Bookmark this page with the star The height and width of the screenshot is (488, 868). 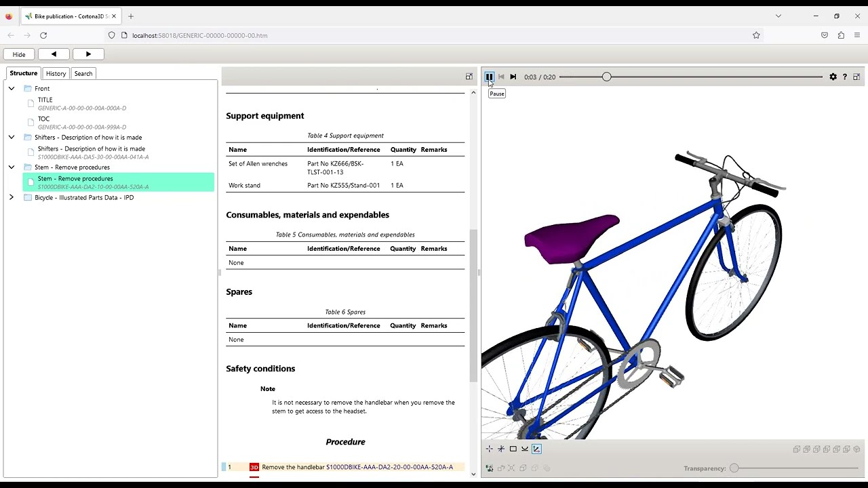click(x=756, y=35)
